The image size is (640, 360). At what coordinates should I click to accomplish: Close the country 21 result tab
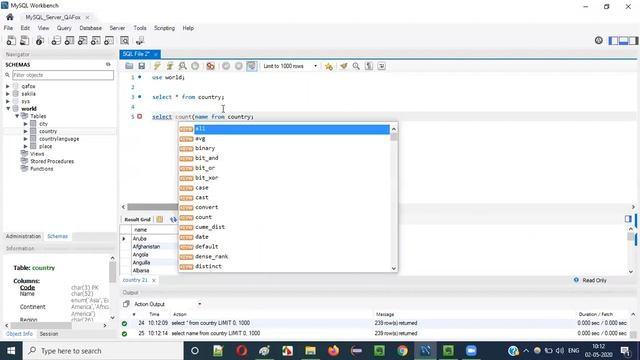click(154, 280)
